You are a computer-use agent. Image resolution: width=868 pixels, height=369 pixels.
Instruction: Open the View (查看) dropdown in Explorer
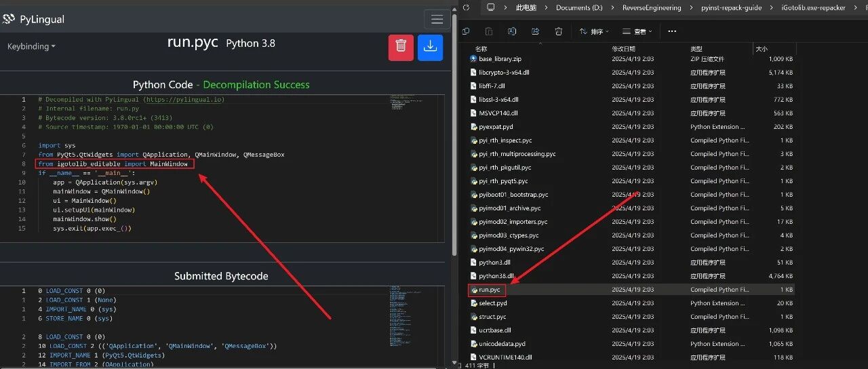click(637, 31)
